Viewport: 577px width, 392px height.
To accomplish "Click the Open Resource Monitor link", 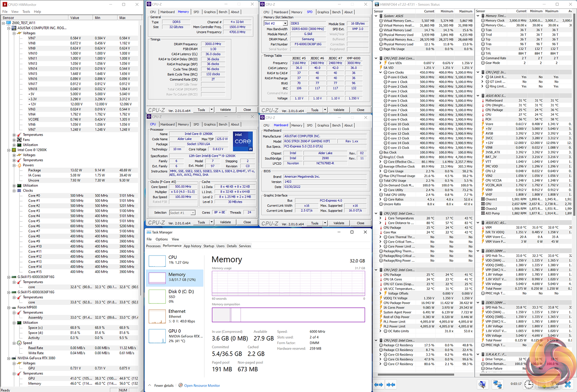I will pos(202,385).
